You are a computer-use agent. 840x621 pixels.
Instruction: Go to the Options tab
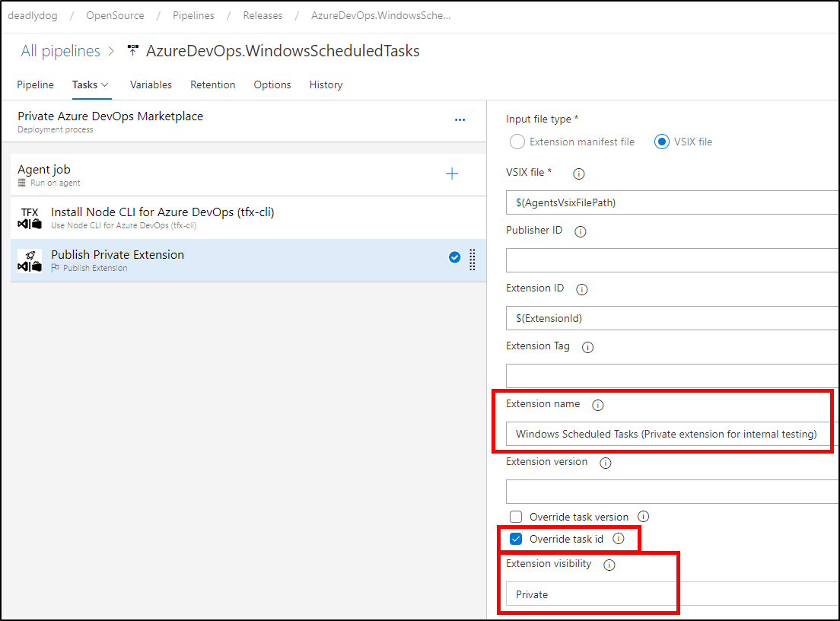click(272, 84)
